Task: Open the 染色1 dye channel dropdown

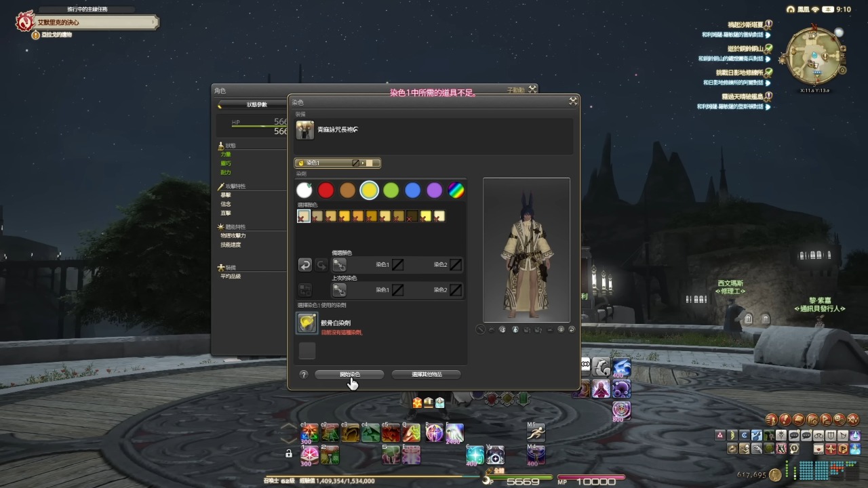Action: click(x=337, y=163)
